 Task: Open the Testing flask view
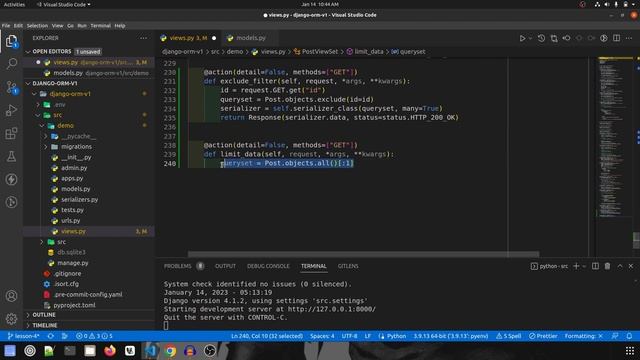click(x=11, y=156)
